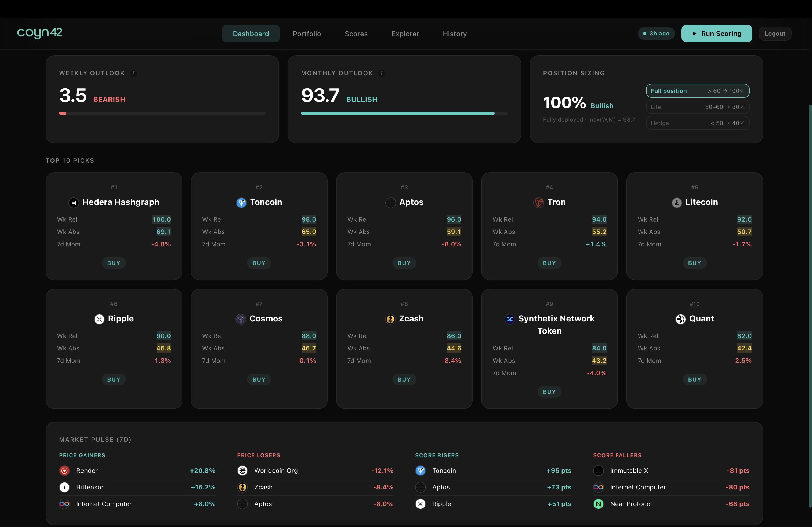Viewport: 812px width, 527px height.
Task: Click the 3h ago status indicator
Action: pos(656,33)
